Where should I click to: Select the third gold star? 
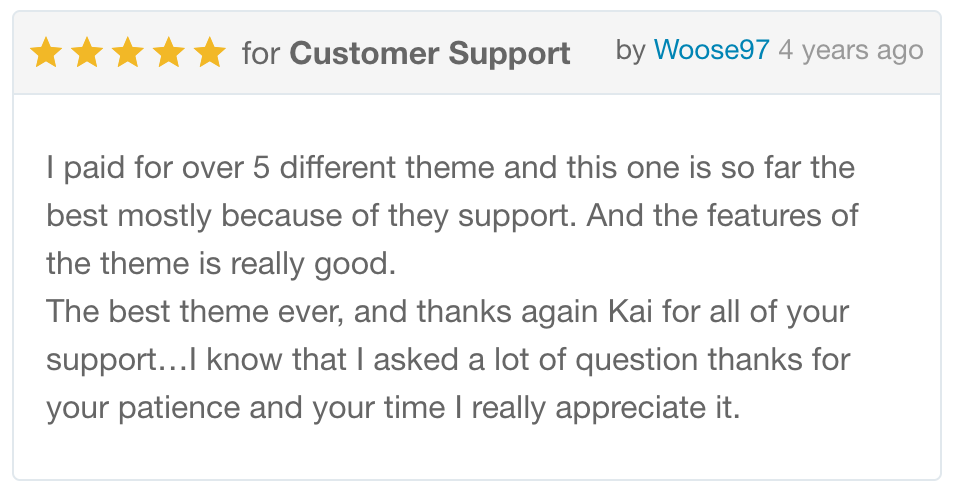128,52
